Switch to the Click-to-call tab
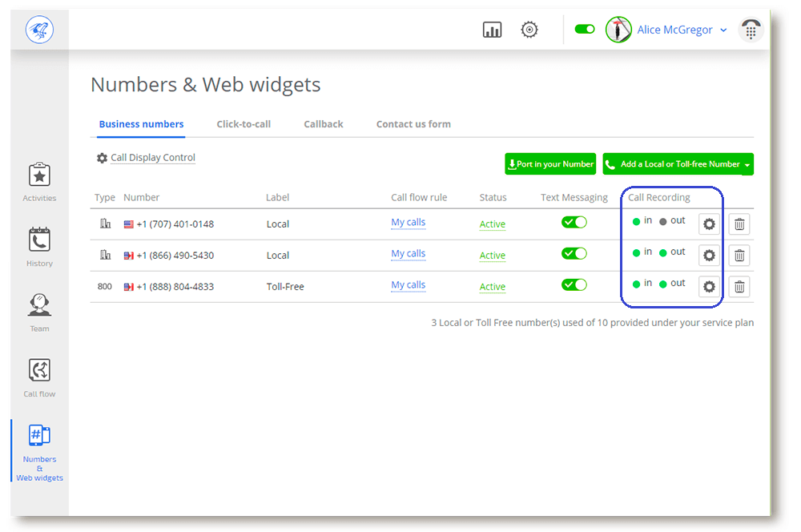Image resolution: width=801 pixels, height=532 pixels. [244, 124]
